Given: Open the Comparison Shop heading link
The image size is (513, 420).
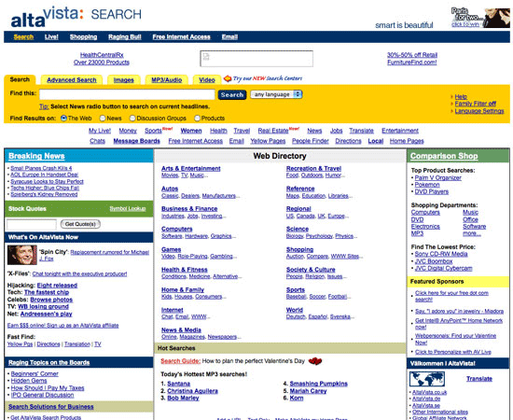Looking at the screenshot, I should [444, 156].
